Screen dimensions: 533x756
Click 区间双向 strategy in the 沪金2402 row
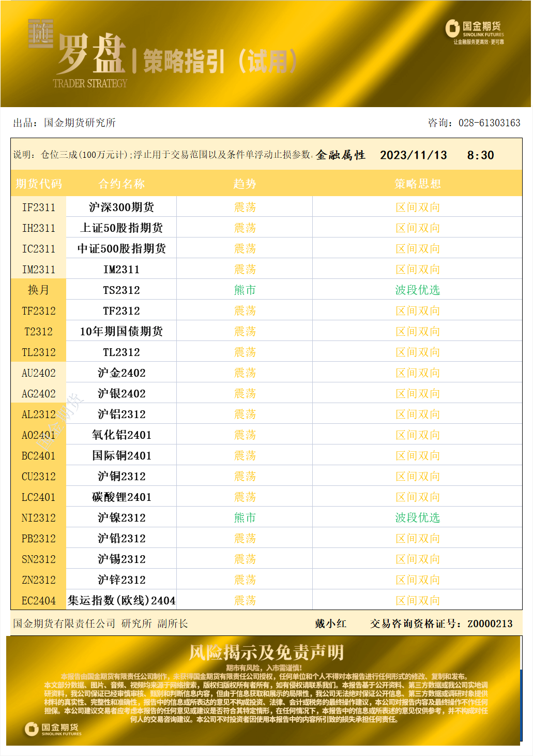pyautogui.click(x=418, y=373)
